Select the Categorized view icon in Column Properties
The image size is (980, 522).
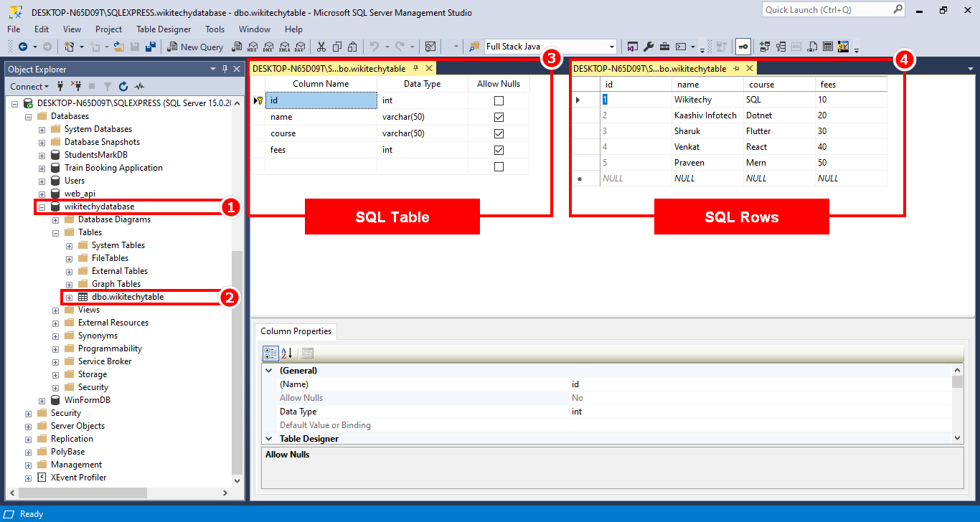pos(270,353)
